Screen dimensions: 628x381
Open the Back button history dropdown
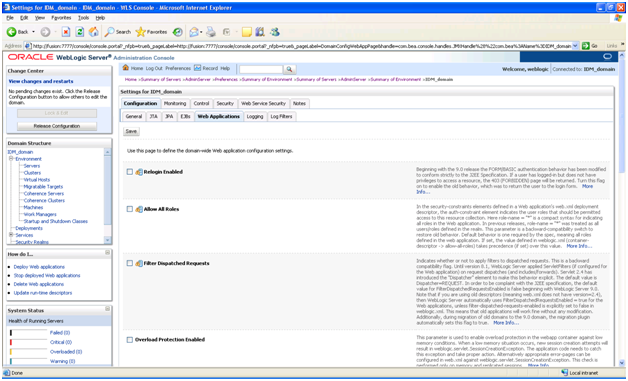pyautogui.click(x=34, y=32)
